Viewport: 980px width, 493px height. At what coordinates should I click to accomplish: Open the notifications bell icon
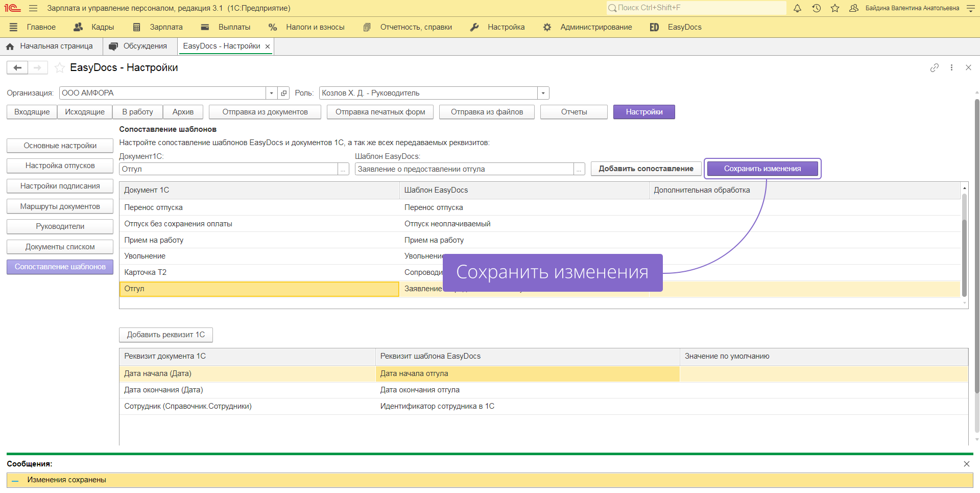[x=797, y=8]
